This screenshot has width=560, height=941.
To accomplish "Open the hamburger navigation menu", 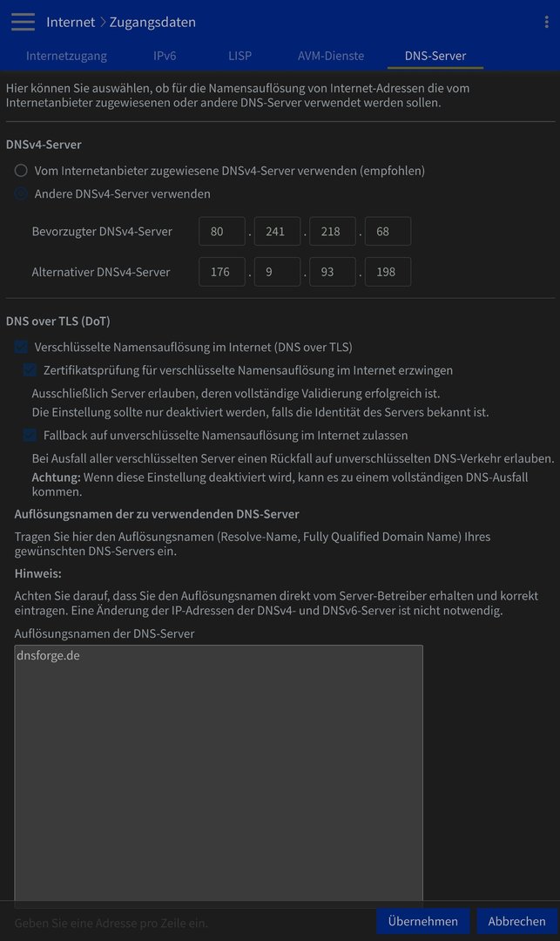I will pos(23,22).
